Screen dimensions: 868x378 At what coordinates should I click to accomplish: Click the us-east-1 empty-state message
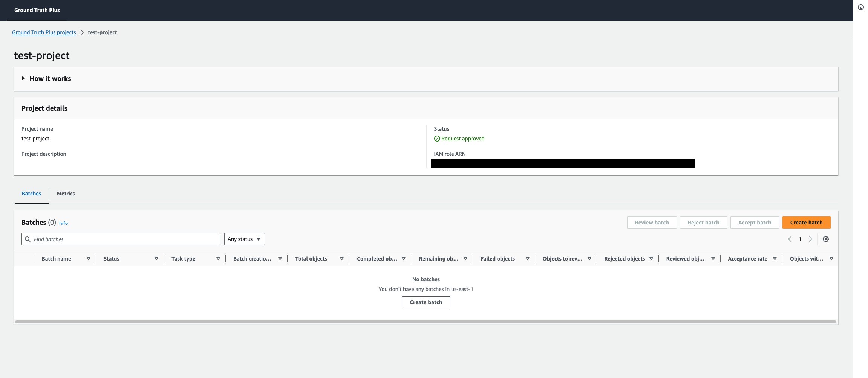pyautogui.click(x=426, y=289)
